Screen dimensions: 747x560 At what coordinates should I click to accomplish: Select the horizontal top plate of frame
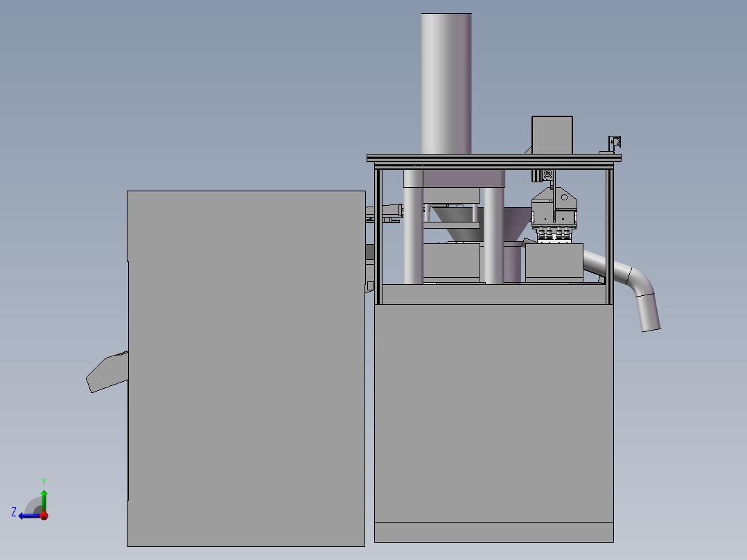(x=493, y=158)
